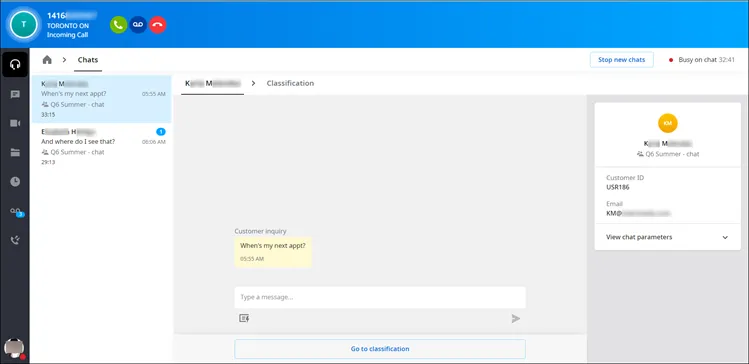Open voicemail sidebar icon with badge
The image size is (749, 364).
[16, 212]
